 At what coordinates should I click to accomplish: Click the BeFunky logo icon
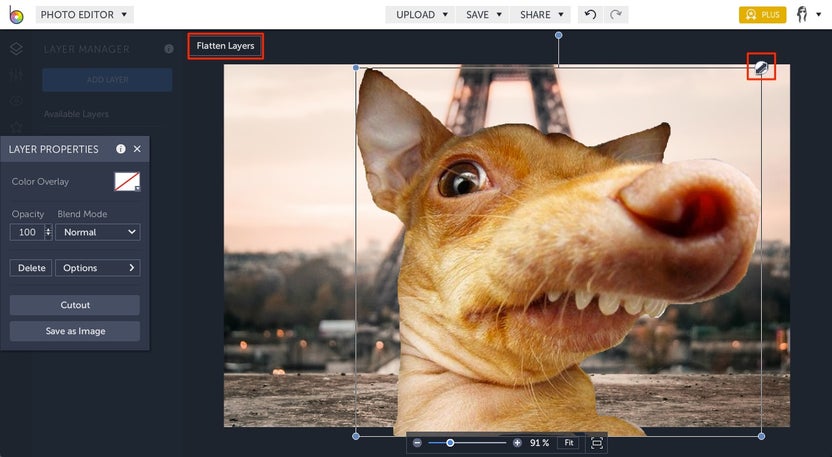coord(15,15)
